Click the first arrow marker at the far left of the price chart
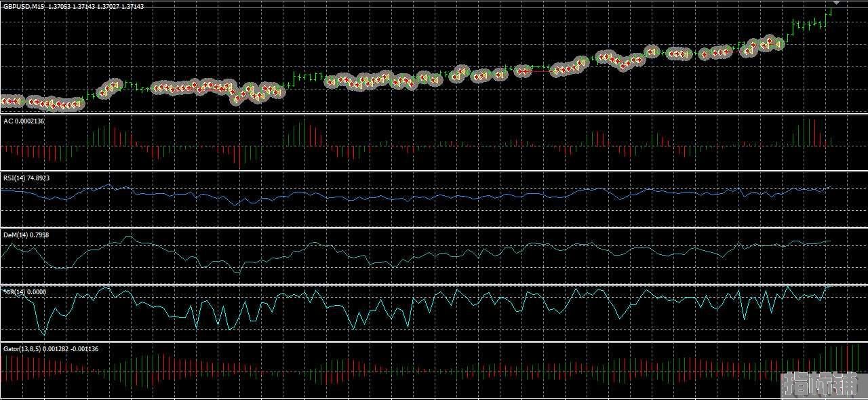868x400 pixels. click(x=3, y=102)
